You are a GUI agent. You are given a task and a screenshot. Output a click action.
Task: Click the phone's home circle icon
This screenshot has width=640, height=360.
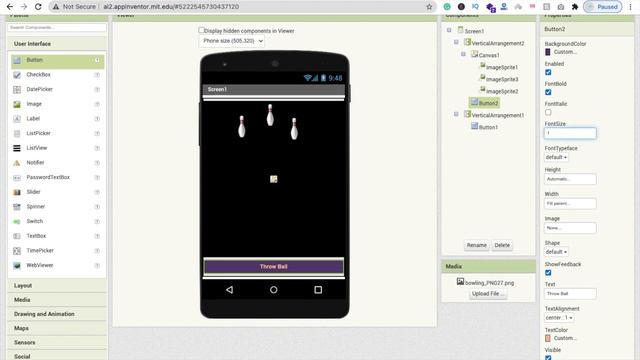(x=273, y=290)
